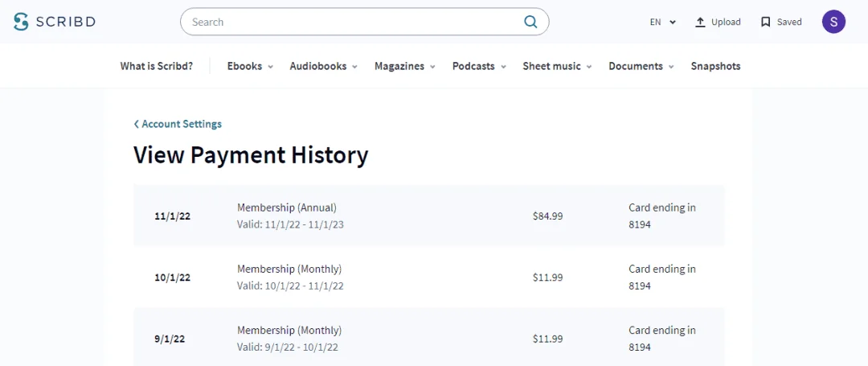Open the EN language dropdown
Image resolution: width=868 pixels, height=366 pixels.
663,23
